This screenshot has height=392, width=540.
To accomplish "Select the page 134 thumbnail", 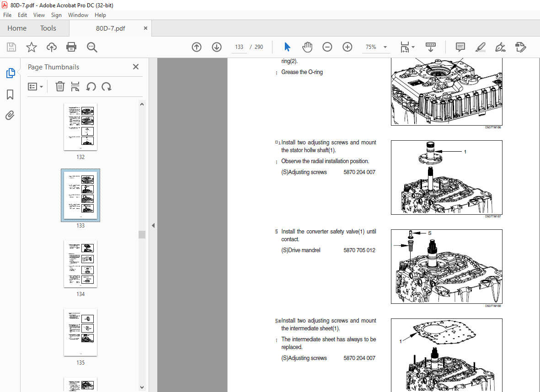I will (x=80, y=264).
